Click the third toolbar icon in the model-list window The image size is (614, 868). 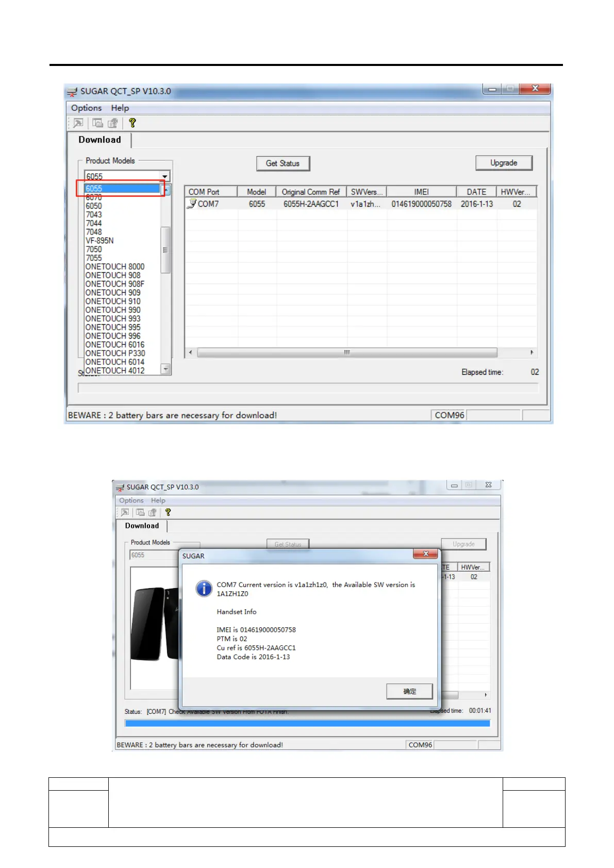[x=113, y=123]
